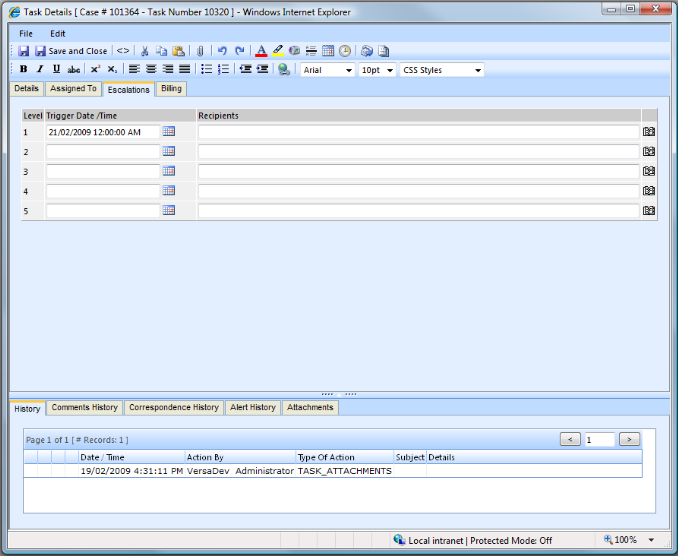678x556 pixels.
Task: Open the font color picker
Action: point(261,51)
